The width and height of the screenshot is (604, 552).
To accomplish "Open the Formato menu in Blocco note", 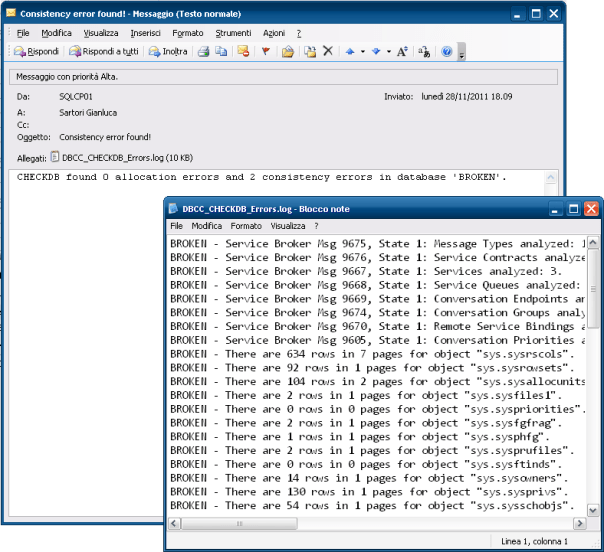I will (246, 226).
